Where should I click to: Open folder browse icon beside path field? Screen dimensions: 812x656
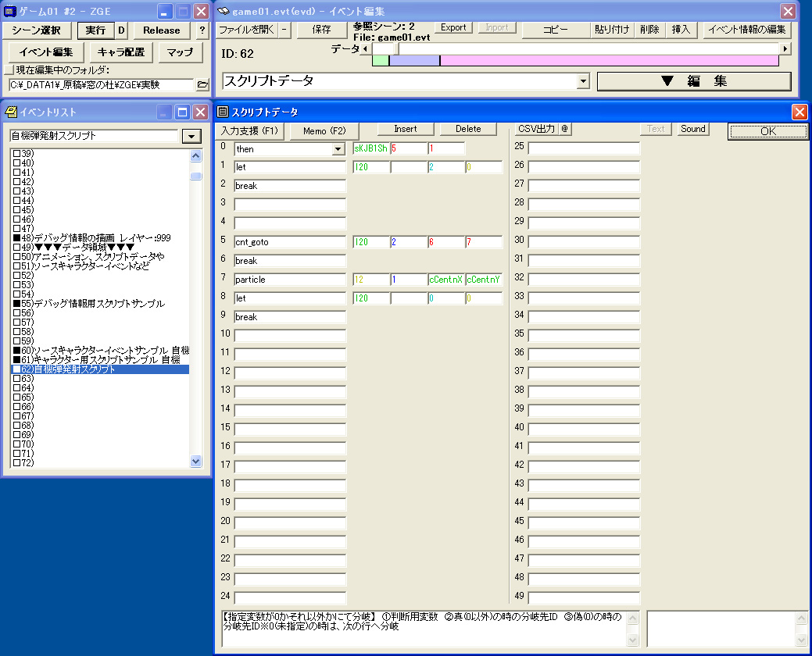click(x=202, y=85)
